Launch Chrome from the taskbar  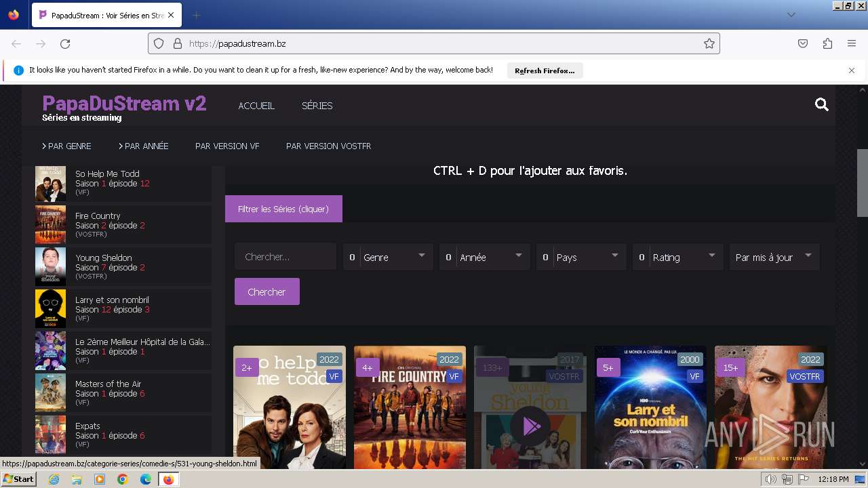click(123, 479)
